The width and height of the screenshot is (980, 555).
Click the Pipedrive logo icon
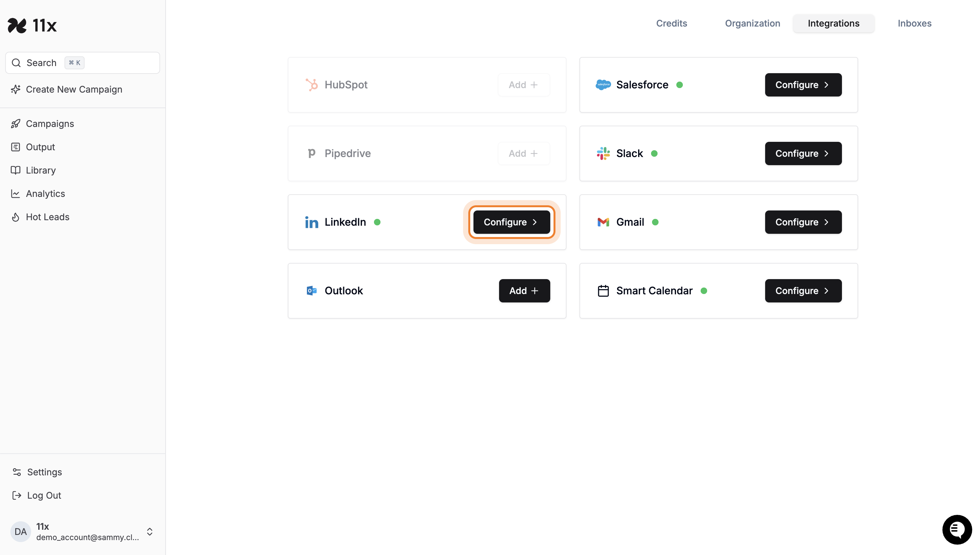[x=311, y=153]
